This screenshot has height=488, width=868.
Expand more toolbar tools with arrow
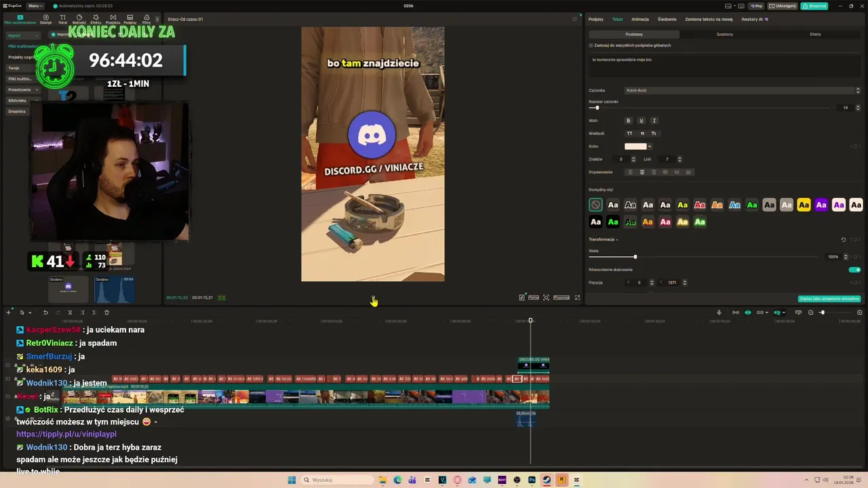pos(158,19)
